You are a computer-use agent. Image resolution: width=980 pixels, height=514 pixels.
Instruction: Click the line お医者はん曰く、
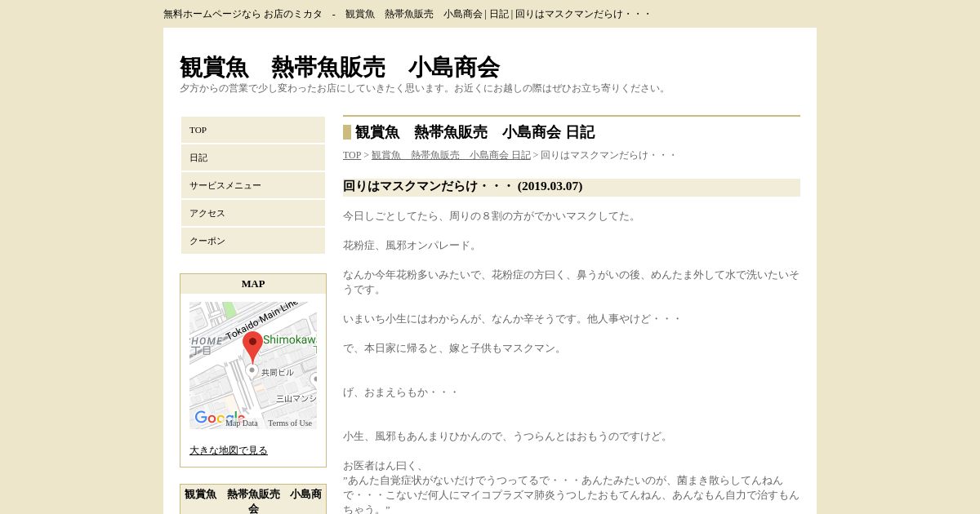385,466
